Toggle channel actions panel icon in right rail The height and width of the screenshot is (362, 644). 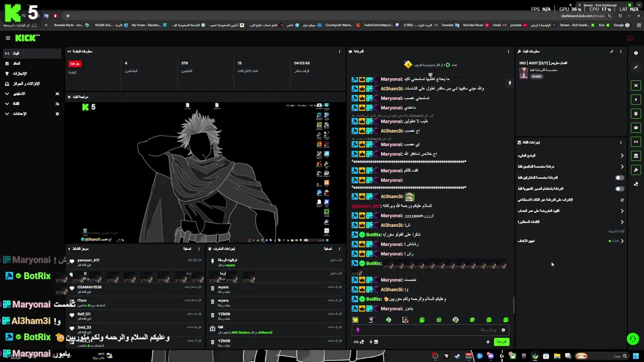pos(636,156)
